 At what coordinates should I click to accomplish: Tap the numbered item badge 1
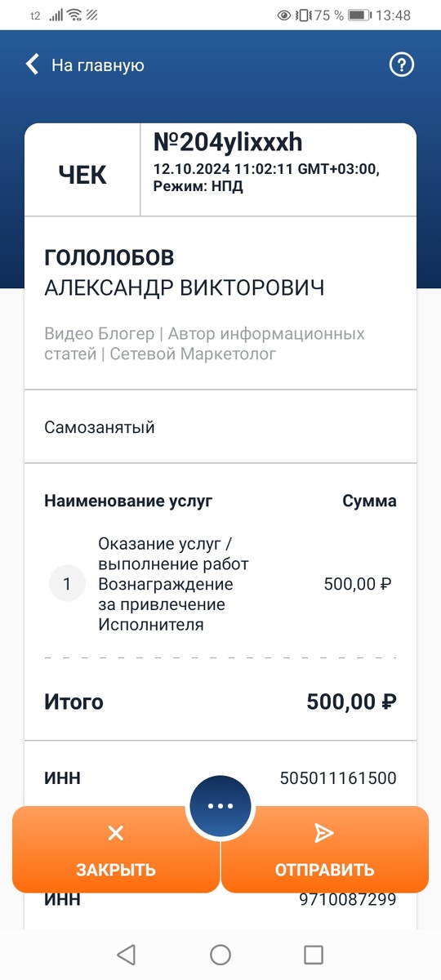(67, 584)
